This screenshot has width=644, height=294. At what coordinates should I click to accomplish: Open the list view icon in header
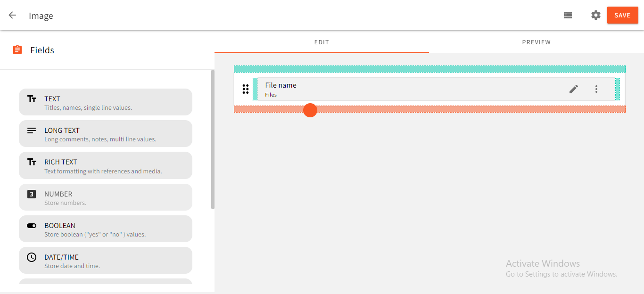tap(568, 15)
